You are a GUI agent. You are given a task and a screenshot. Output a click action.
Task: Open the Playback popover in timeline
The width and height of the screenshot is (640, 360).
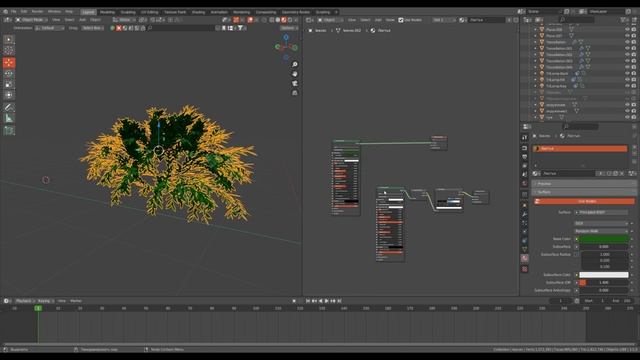pyautogui.click(x=24, y=301)
